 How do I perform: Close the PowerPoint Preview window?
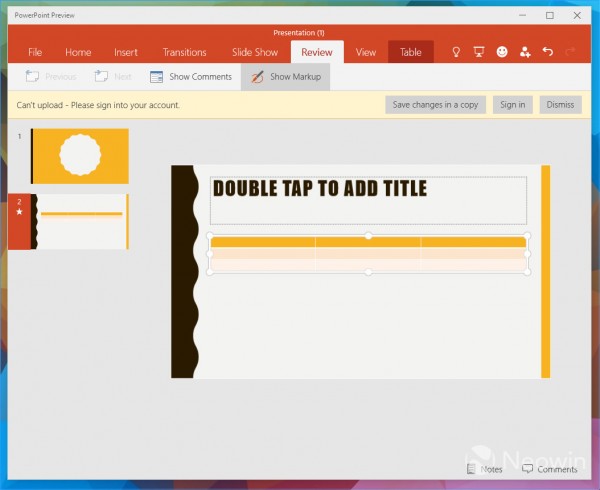[577, 15]
